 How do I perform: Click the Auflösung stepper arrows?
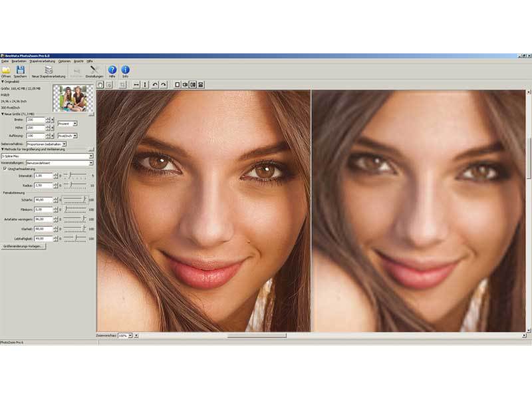[48, 136]
